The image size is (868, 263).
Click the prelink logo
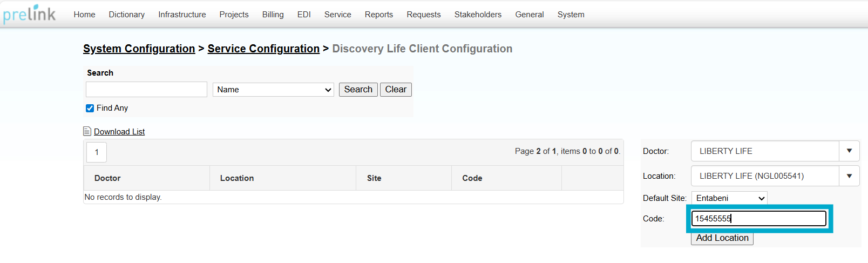29,14
